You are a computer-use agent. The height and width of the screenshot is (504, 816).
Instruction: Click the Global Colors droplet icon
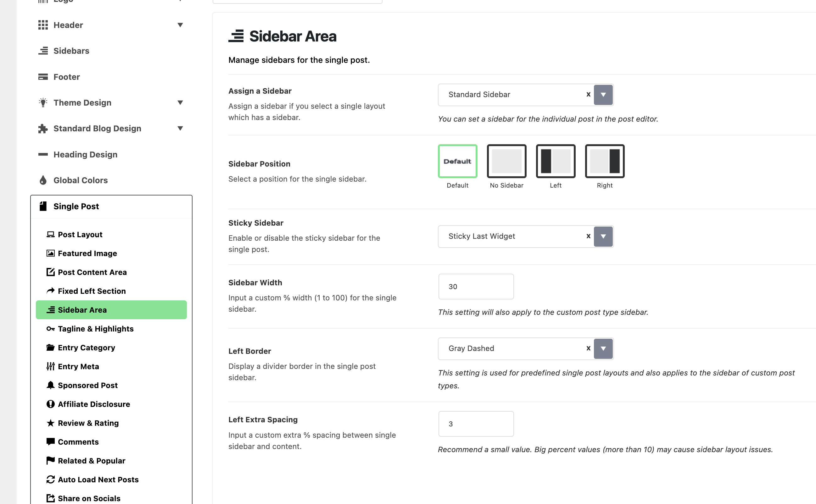tap(43, 180)
